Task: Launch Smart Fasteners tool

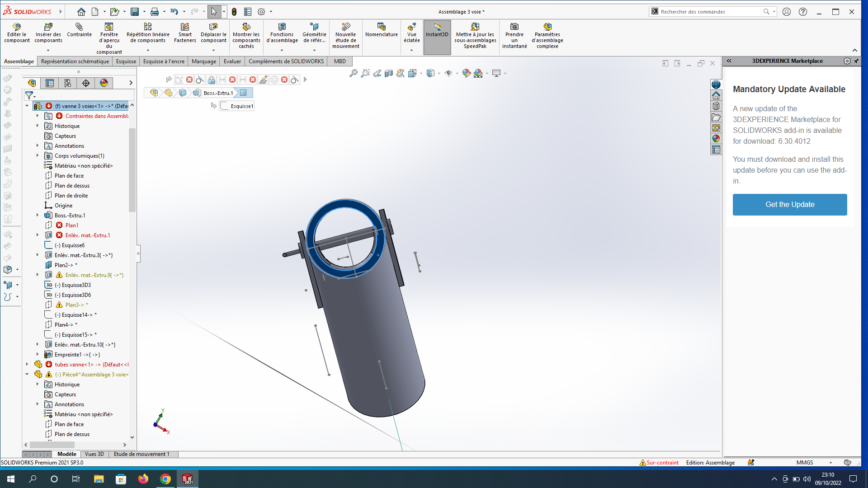Action: (x=185, y=33)
